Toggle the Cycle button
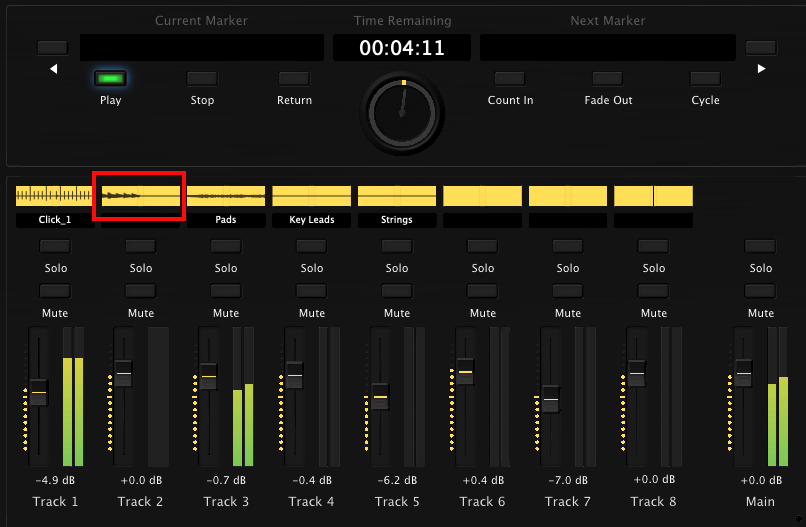 tap(705, 79)
